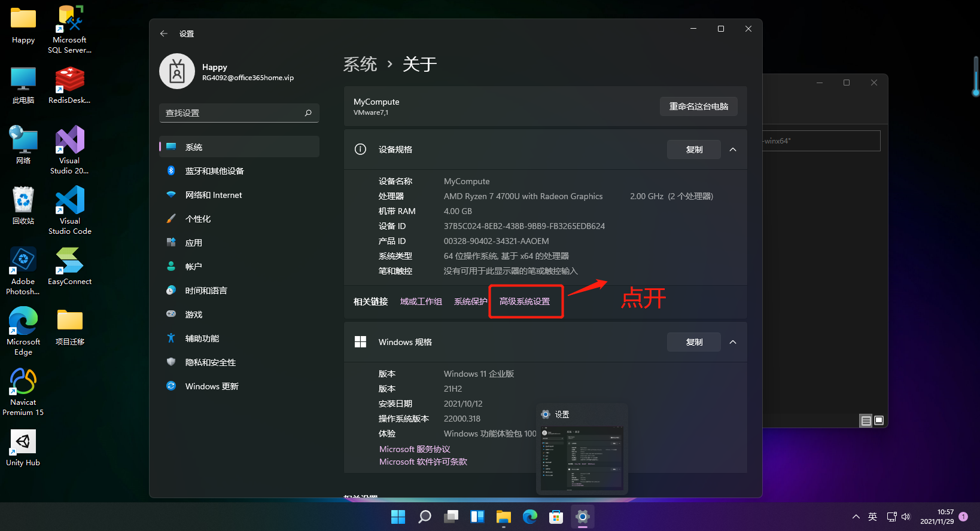Open the 系统保护 link
The height and width of the screenshot is (531, 980).
471,301
